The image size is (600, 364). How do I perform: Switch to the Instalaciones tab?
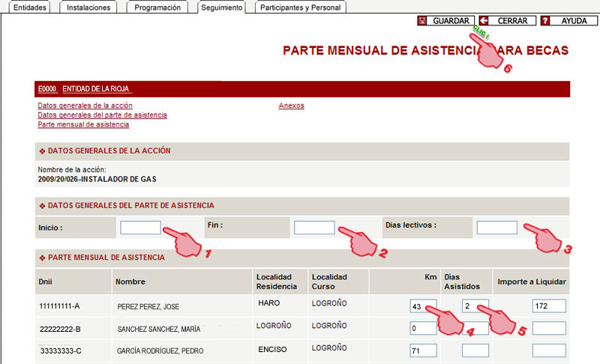click(x=88, y=7)
